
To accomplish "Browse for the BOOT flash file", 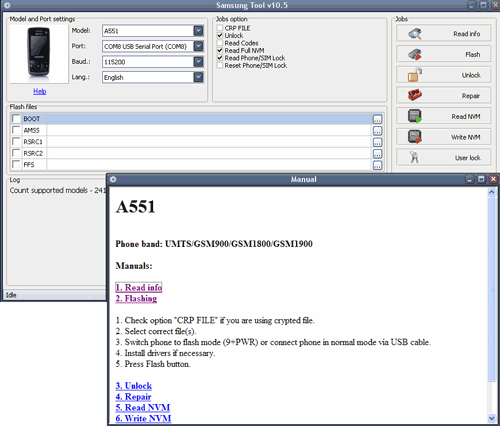I will pyautogui.click(x=377, y=119).
